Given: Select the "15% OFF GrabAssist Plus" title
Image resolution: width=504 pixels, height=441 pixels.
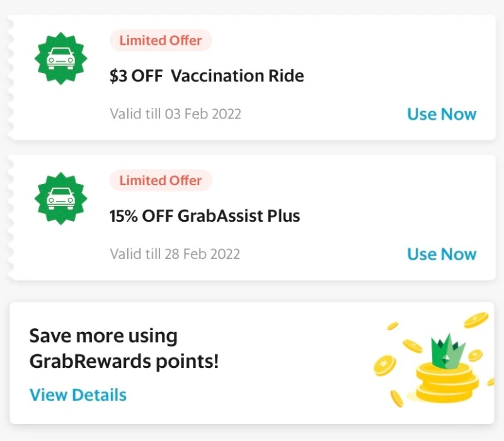Looking at the screenshot, I should pos(205,217).
